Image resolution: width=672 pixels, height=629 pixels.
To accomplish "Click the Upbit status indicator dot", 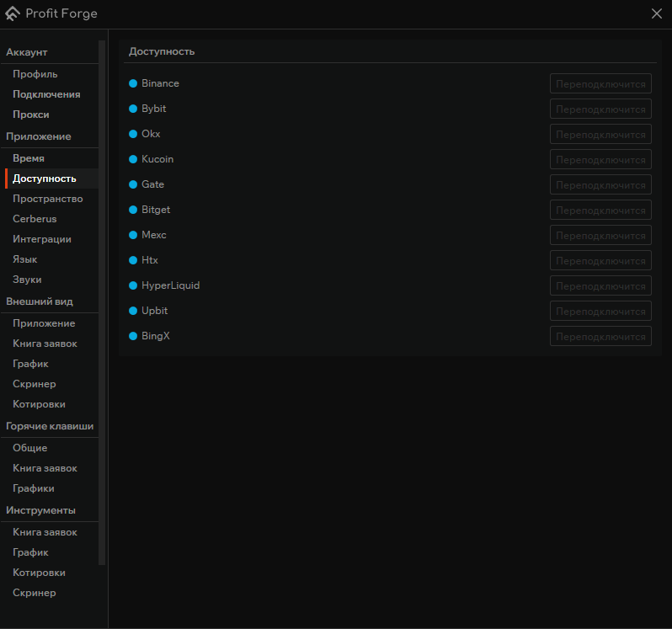I will tap(133, 311).
